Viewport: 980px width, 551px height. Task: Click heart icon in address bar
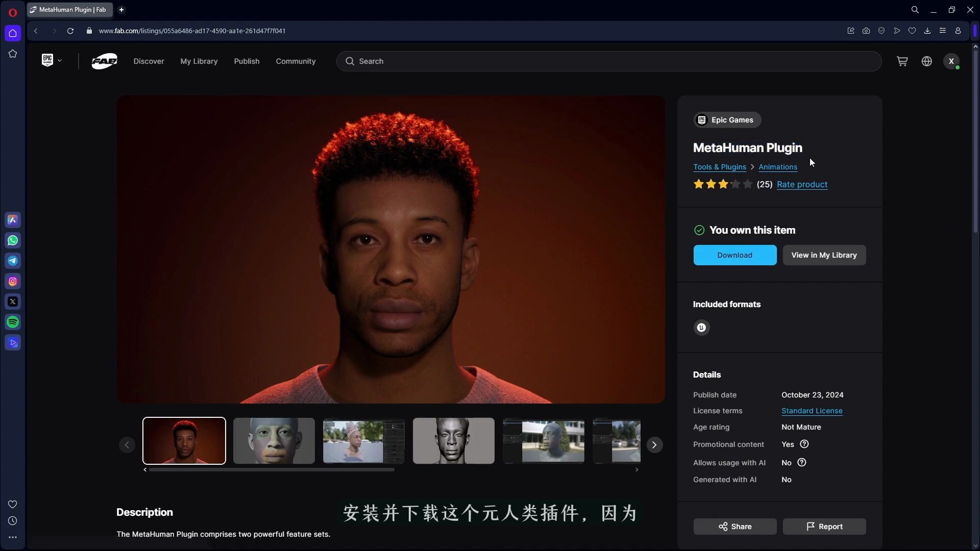coord(912,31)
